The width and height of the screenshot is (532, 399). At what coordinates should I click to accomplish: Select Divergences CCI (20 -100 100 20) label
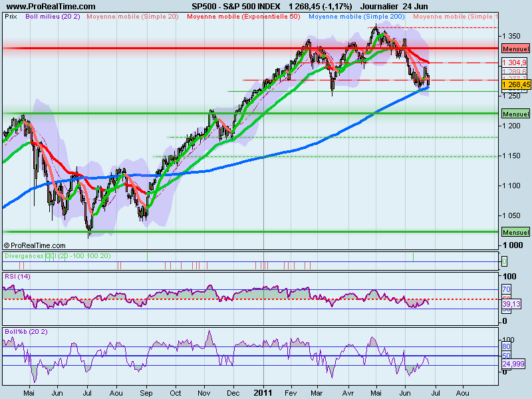[58, 256]
